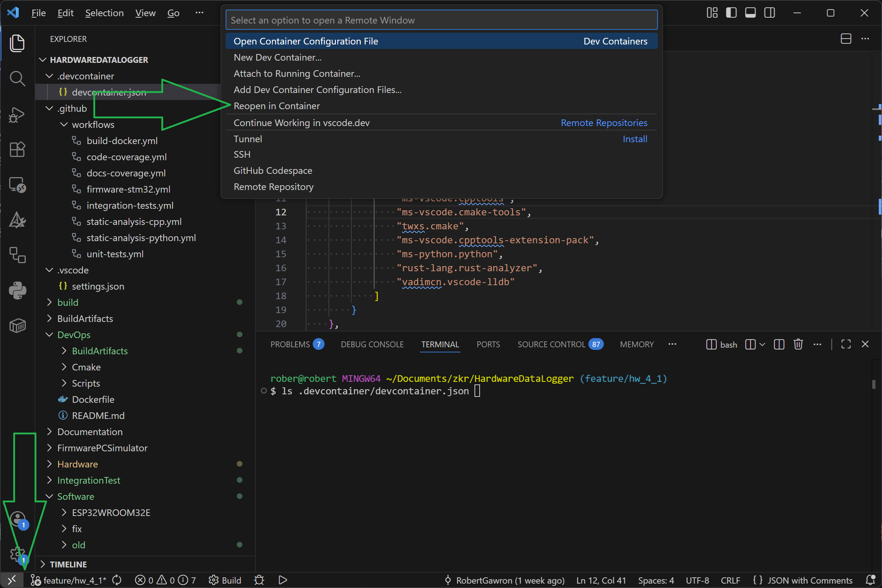
Task: Open the Extensions view
Action: 17,149
